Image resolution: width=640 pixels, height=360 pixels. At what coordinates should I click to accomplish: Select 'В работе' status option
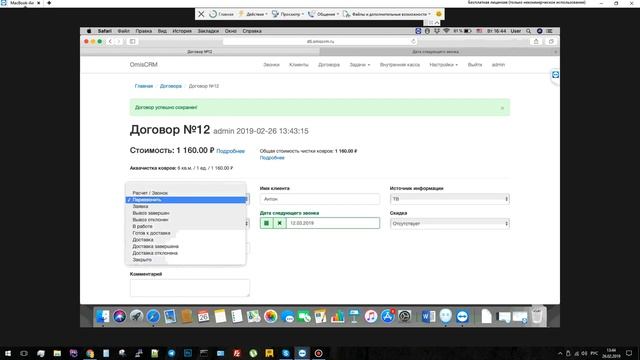(186, 226)
